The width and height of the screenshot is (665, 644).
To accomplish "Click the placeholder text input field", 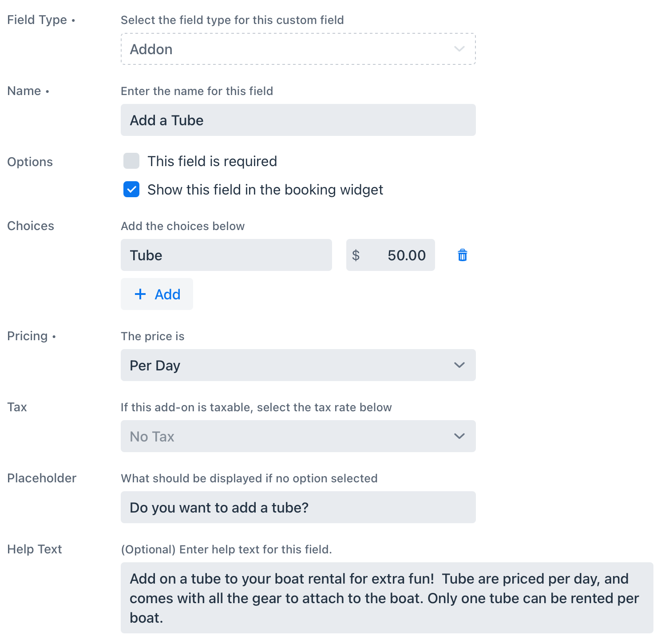I will 298,507.
